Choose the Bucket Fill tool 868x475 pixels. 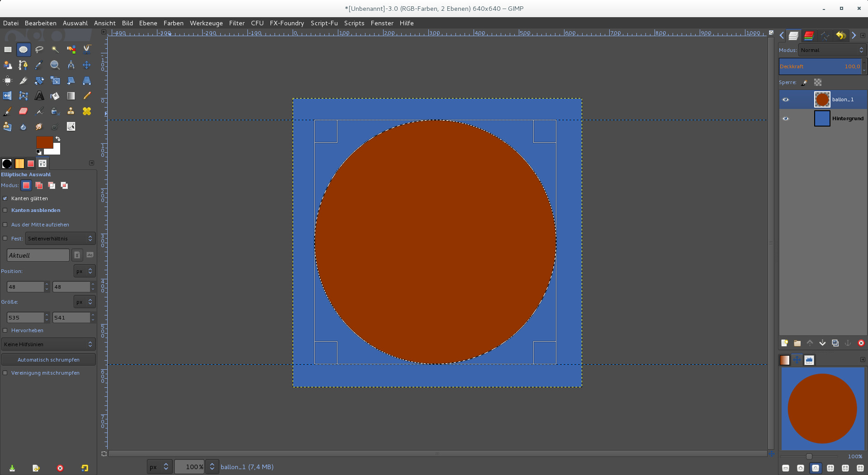pos(55,96)
